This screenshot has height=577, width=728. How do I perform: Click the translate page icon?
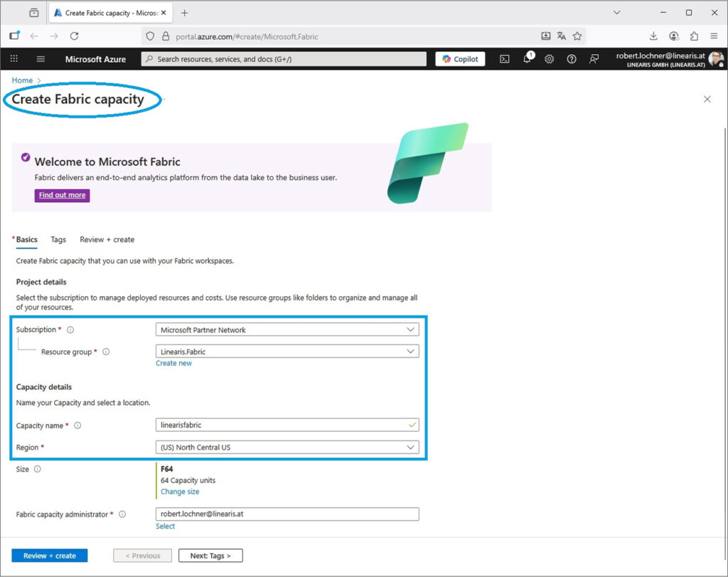tap(562, 36)
